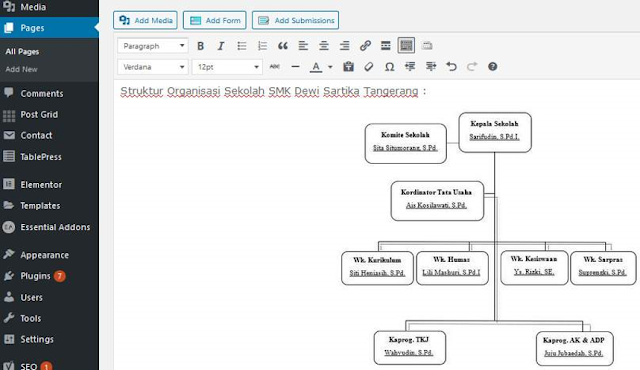This screenshot has width=640, height=370.
Task: Open the text color picker arrow
Action: pos(330,67)
